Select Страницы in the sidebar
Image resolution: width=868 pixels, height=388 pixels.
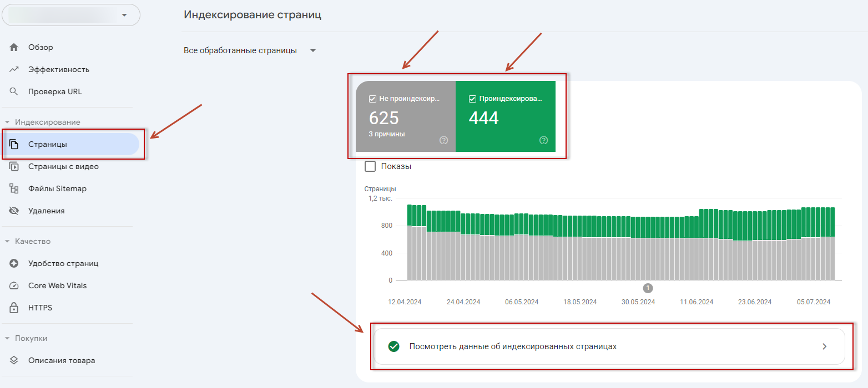click(x=70, y=144)
